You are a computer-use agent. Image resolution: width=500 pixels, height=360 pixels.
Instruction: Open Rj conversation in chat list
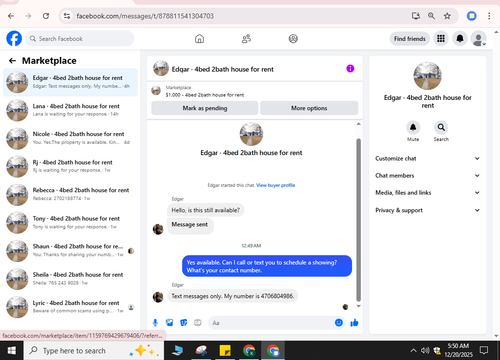[70, 166]
